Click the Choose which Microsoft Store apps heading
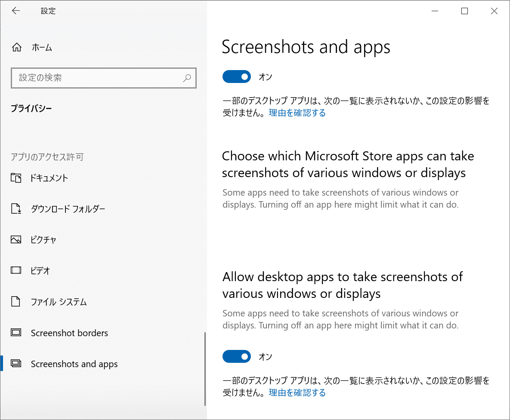 click(x=348, y=164)
